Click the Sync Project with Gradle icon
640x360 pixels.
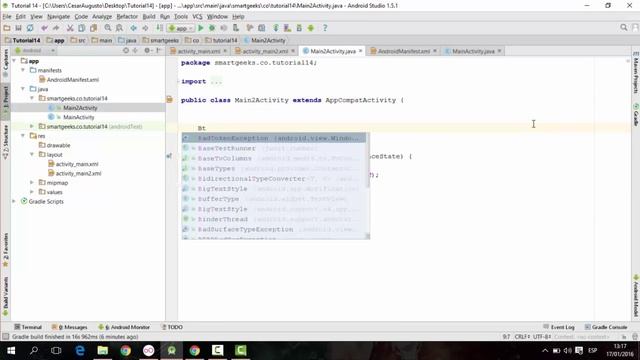(x=276, y=28)
